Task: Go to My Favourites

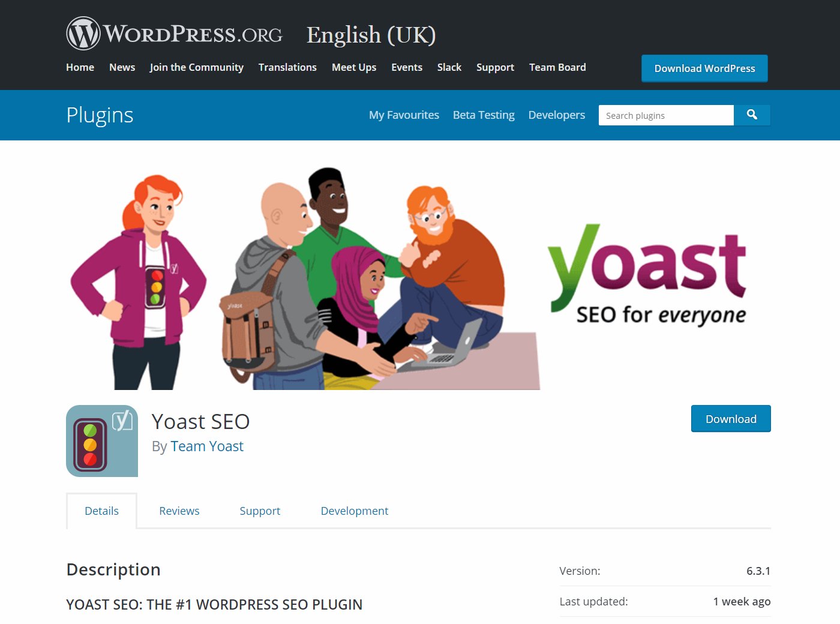Action: click(x=404, y=115)
